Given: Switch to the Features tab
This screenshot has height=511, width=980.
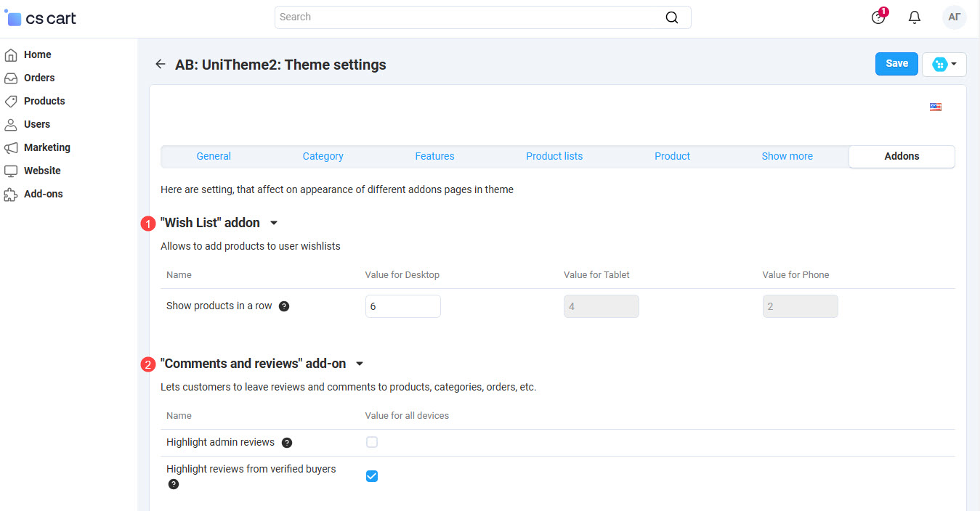Looking at the screenshot, I should pos(435,156).
